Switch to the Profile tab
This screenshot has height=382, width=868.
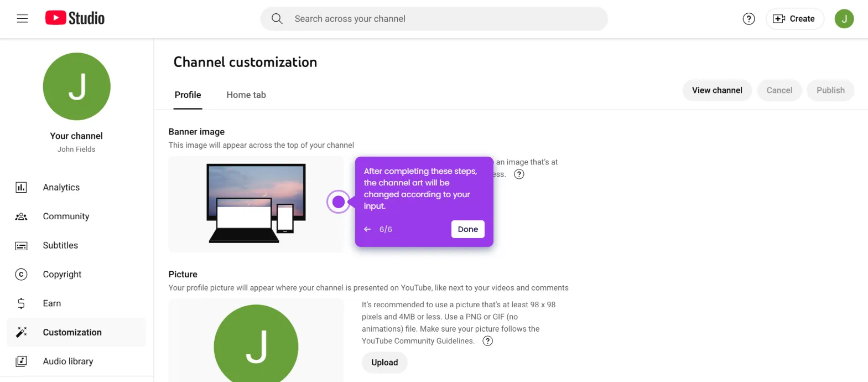tap(188, 95)
